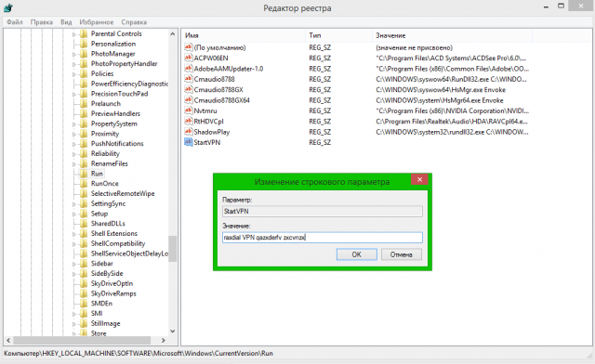The height and width of the screenshot is (364, 595).
Task: Click the Personalization folder icon
Action: tap(84, 44)
